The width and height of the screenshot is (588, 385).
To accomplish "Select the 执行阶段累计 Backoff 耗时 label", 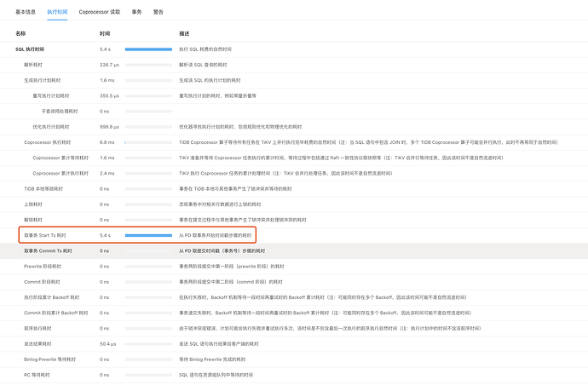I will (x=52, y=297).
